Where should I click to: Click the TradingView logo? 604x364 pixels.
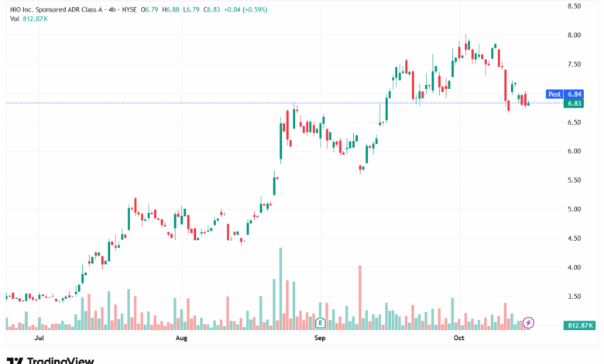click(x=50, y=359)
